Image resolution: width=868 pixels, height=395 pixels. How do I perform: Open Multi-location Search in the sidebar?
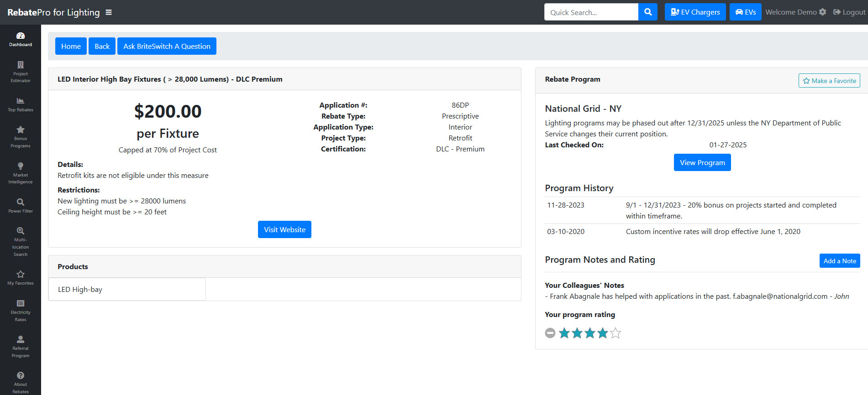(21, 242)
